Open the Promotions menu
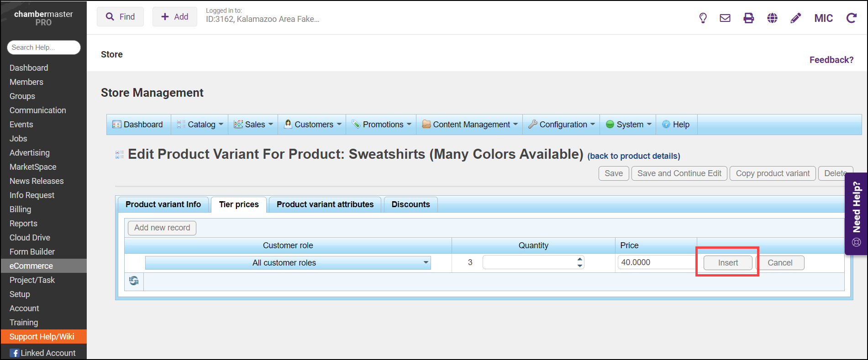Screen dimensions: 868x360 tap(382, 125)
